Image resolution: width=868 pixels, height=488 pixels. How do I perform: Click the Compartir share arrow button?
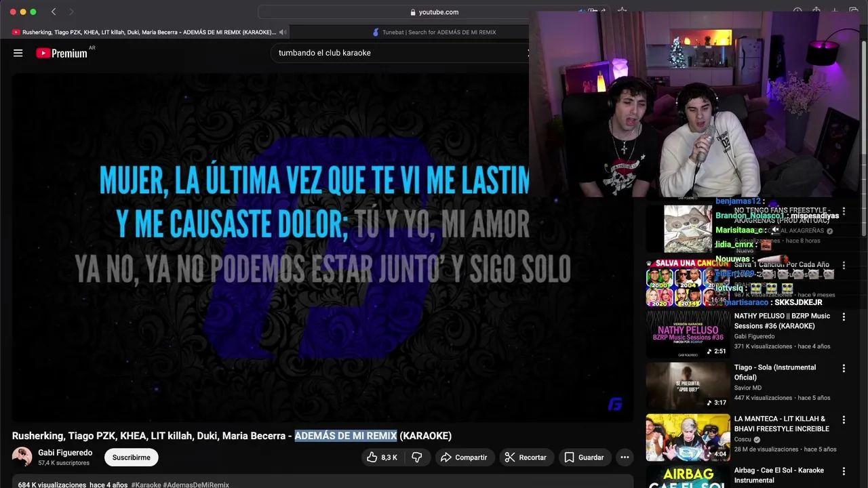pyautogui.click(x=464, y=457)
